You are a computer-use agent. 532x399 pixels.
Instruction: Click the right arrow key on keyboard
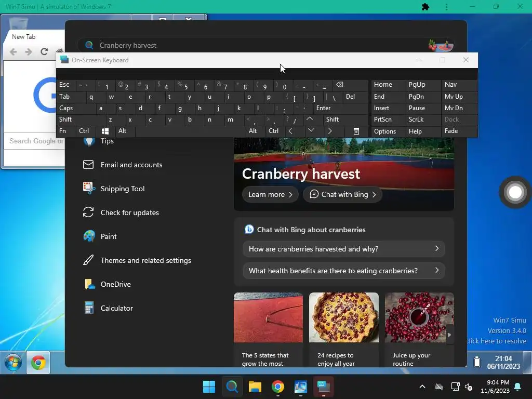click(x=330, y=131)
